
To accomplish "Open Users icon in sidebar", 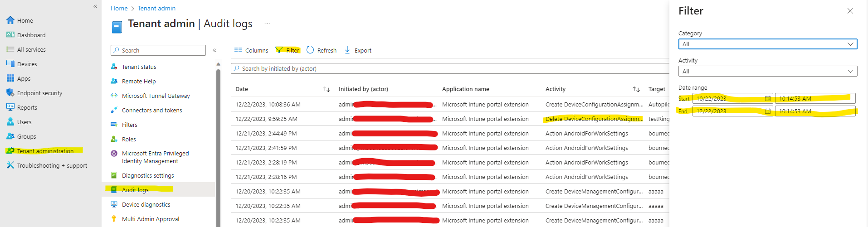I will coord(10,122).
